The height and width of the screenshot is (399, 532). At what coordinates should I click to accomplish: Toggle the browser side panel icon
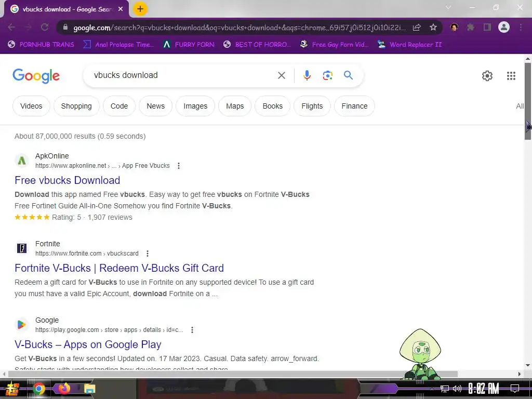point(487,27)
